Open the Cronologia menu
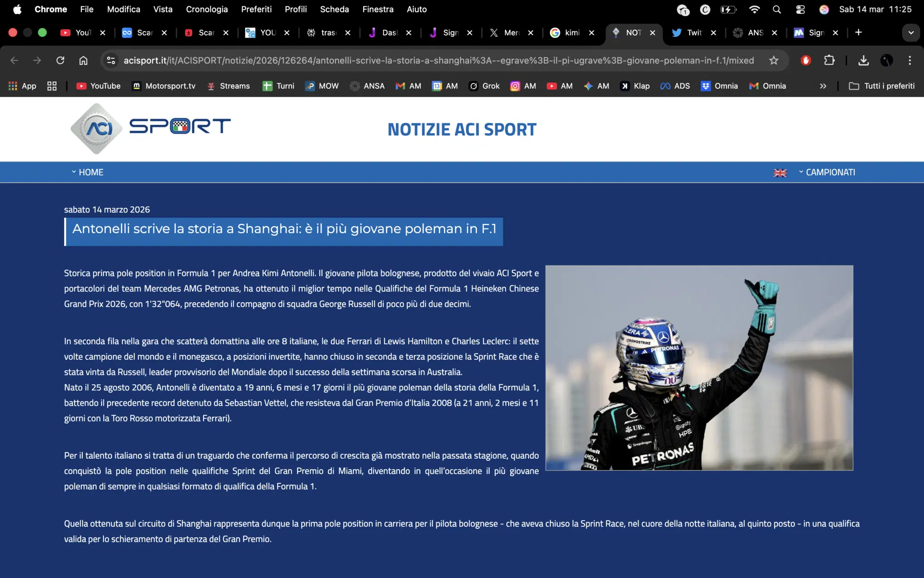The height and width of the screenshot is (578, 924). click(x=207, y=9)
